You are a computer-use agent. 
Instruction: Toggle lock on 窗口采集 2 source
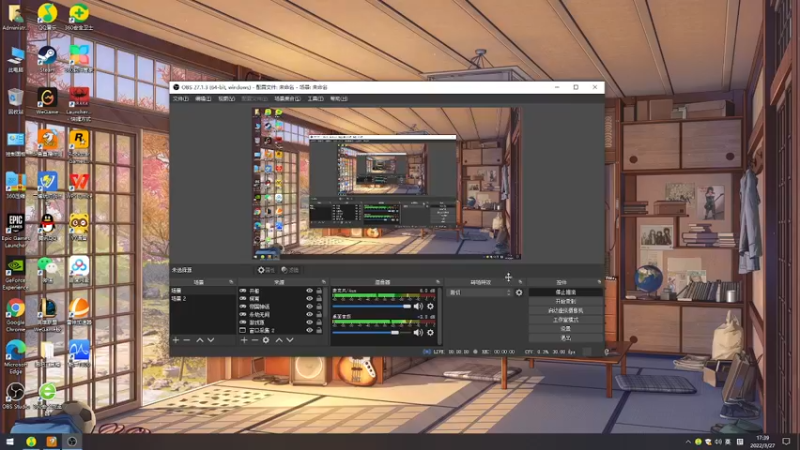coord(319,330)
